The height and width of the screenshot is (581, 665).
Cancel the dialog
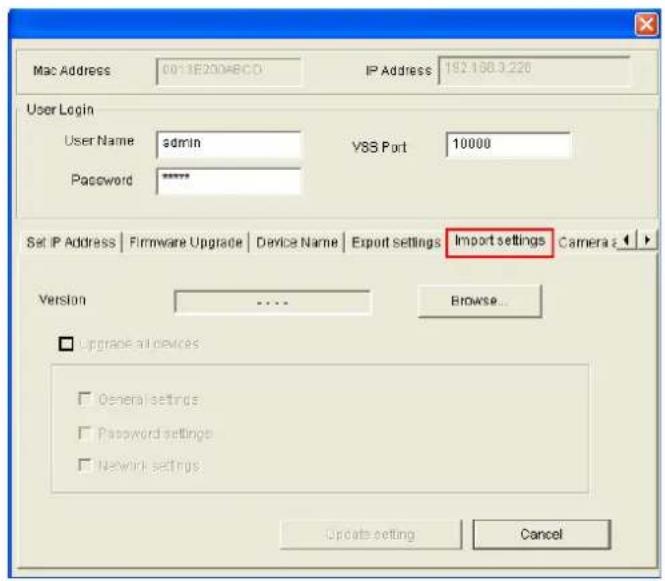tap(542, 534)
